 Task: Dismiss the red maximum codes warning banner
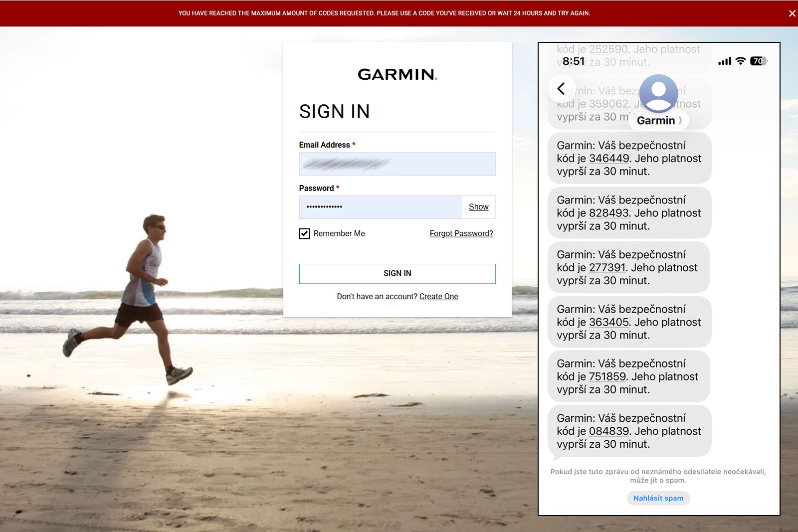[792, 13]
